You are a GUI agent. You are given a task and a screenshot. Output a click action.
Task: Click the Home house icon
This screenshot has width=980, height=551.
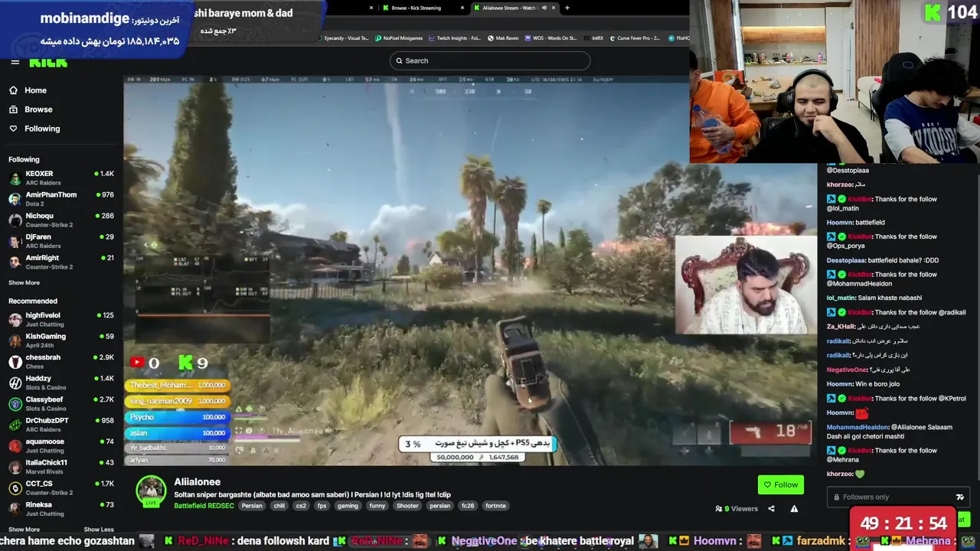click(x=13, y=90)
